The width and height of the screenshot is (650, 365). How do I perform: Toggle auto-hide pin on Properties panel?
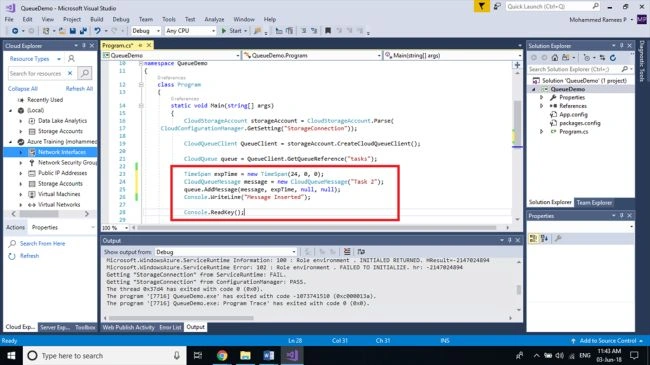click(x=621, y=216)
